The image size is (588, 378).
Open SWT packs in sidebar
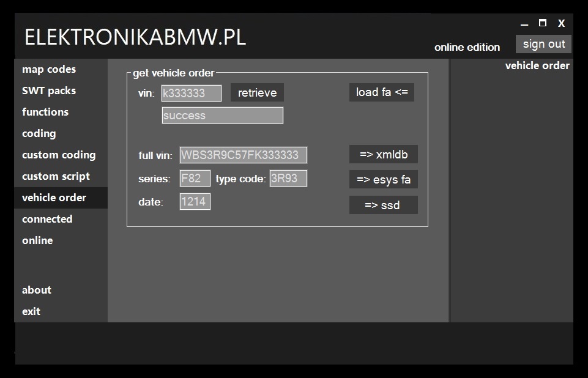[x=49, y=91]
